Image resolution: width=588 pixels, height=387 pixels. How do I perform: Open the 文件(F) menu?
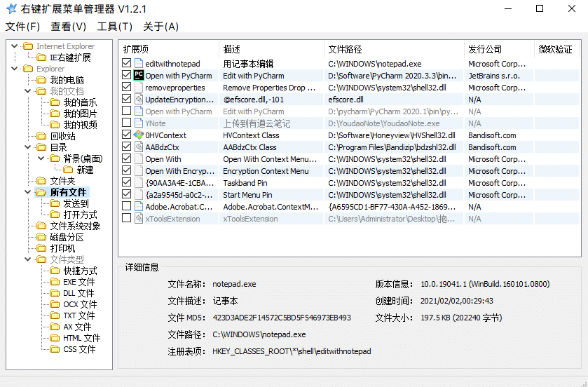(22, 27)
